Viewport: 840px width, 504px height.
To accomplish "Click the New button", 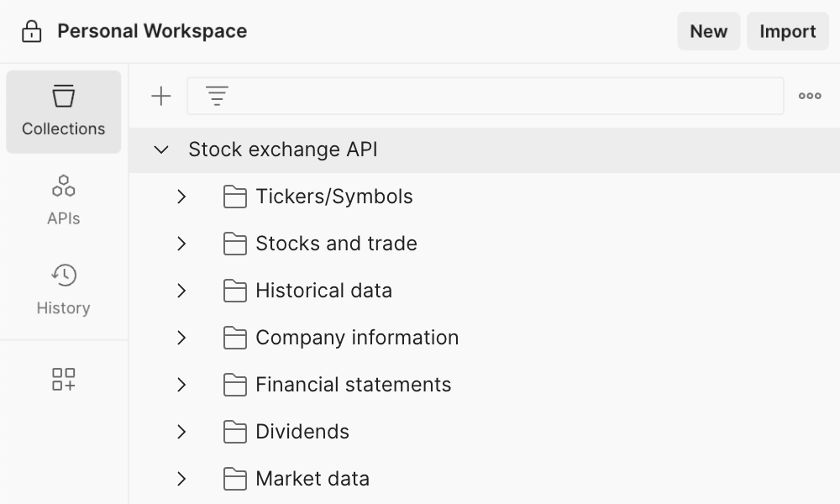I will point(708,32).
